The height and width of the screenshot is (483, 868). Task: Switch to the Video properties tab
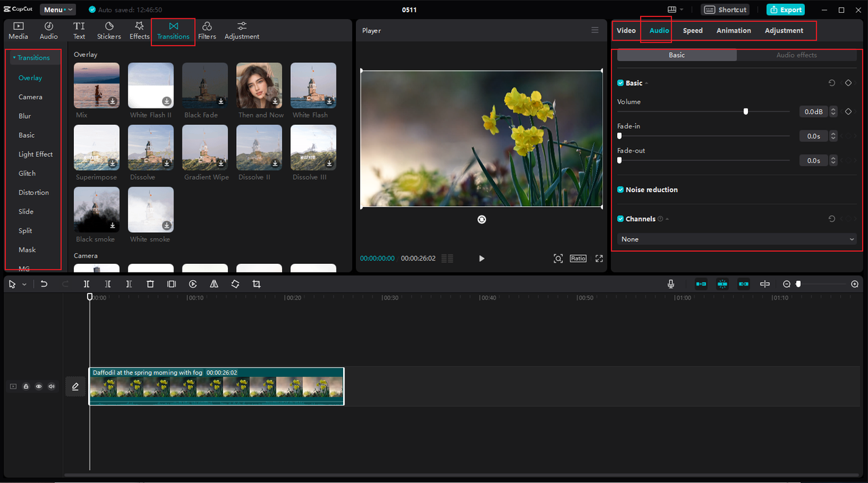click(626, 31)
